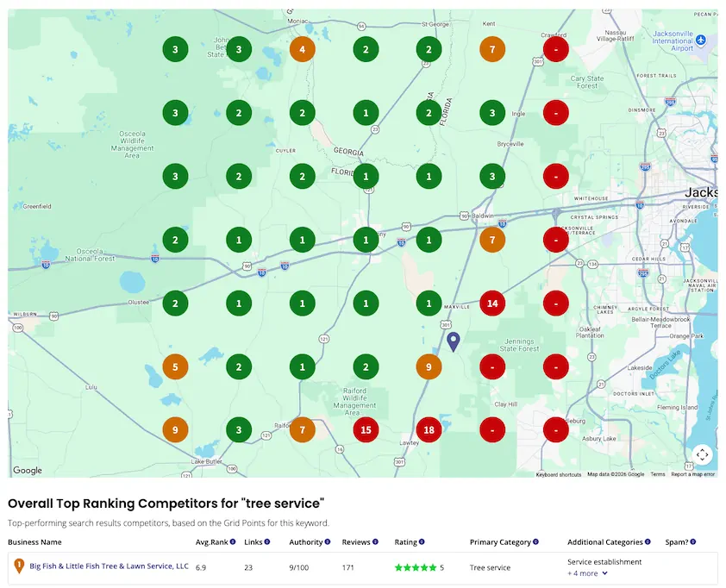726x588 pixels.
Task: Click the Google logo on map
Action: tap(28, 470)
